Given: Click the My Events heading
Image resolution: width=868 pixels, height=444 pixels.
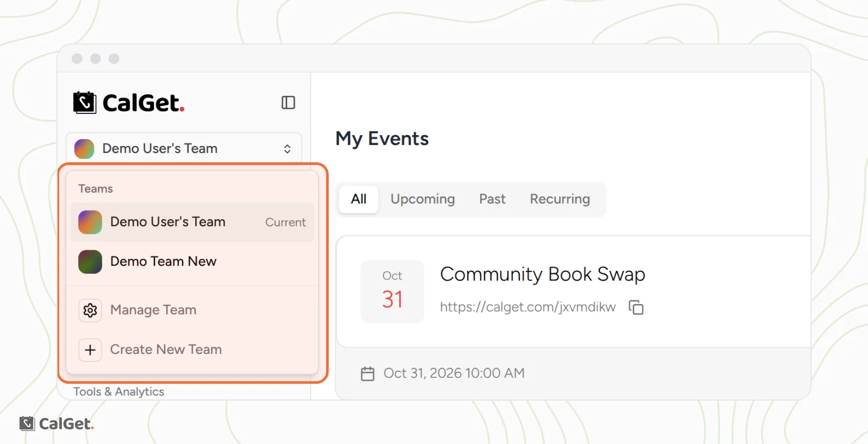Looking at the screenshot, I should tap(382, 139).
